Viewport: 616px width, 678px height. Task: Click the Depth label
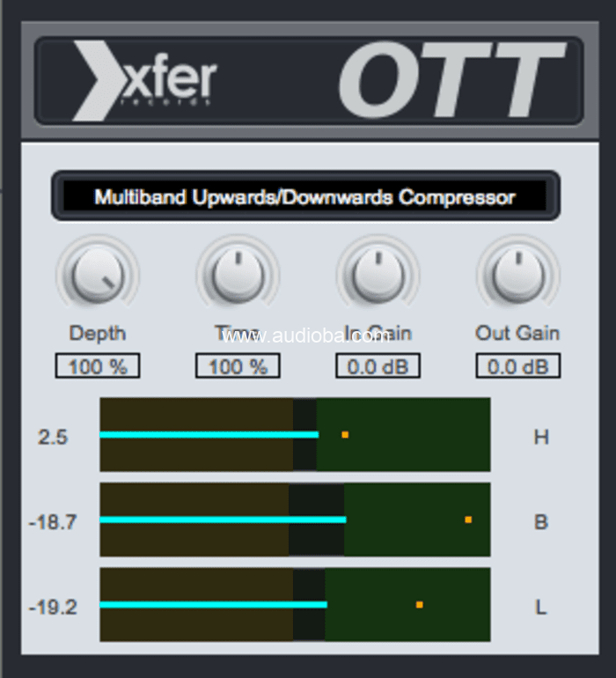pyautogui.click(x=98, y=334)
